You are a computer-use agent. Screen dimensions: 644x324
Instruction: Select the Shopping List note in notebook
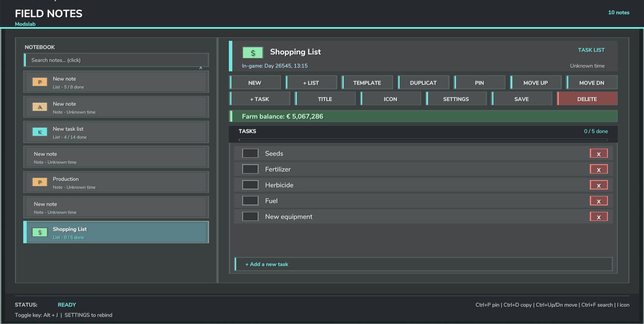pyautogui.click(x=116, y=232)
